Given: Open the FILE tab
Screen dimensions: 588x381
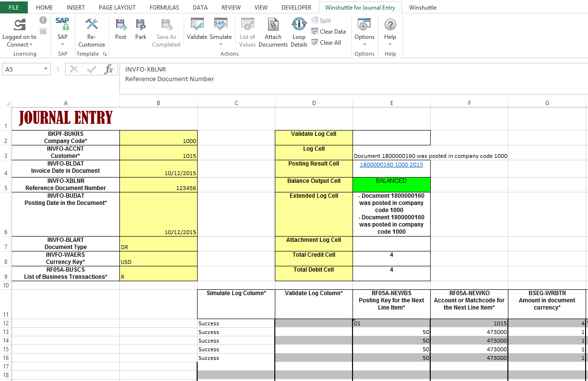Looking at the screenshot, I should click(x=14, y=8).
